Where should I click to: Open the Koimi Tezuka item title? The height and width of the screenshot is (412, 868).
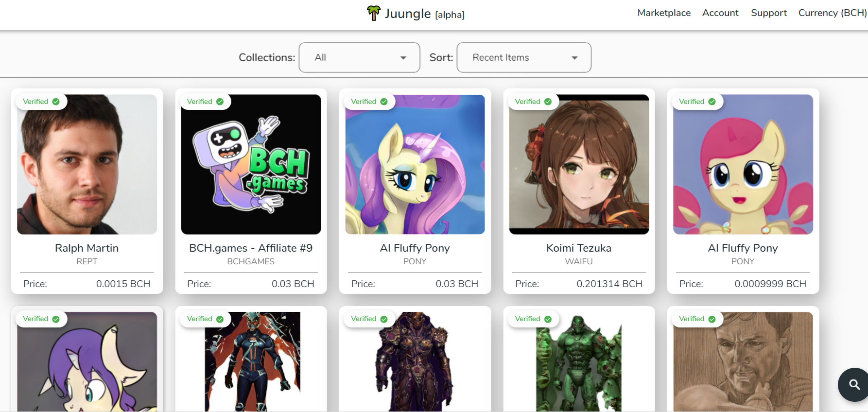click(579, 248)
